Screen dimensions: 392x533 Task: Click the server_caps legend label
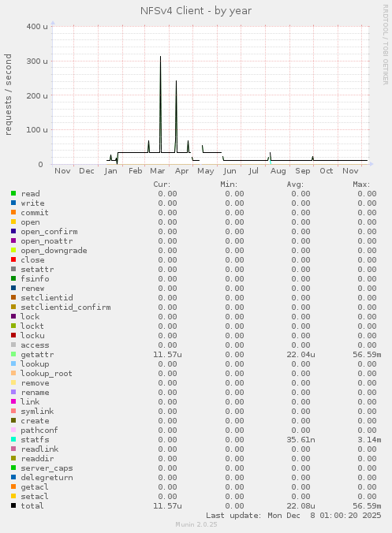click(x=47, y=468)
